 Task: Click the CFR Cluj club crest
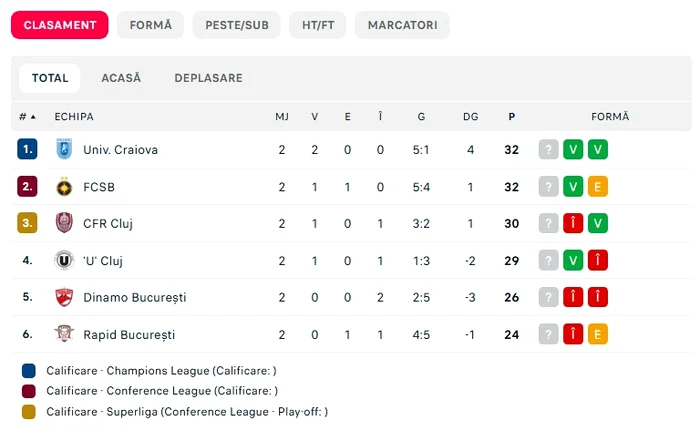point(64,223)
